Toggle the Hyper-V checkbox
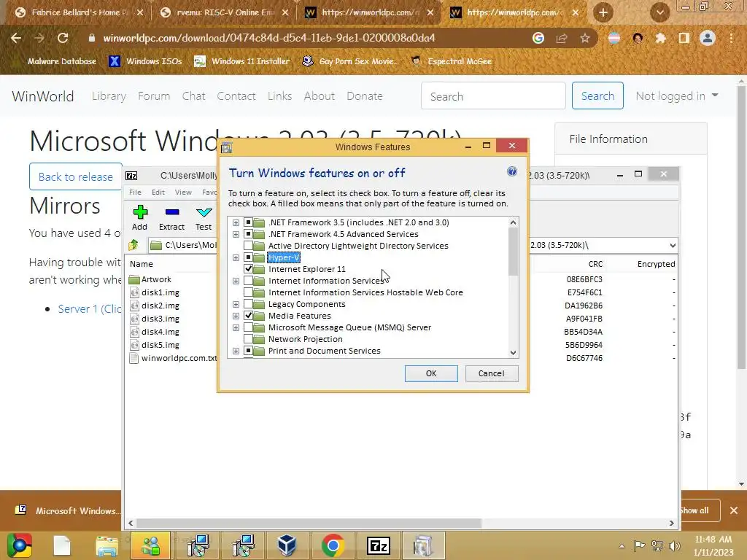This screenshot has height=560, width=747. click(x=248, y=257)
